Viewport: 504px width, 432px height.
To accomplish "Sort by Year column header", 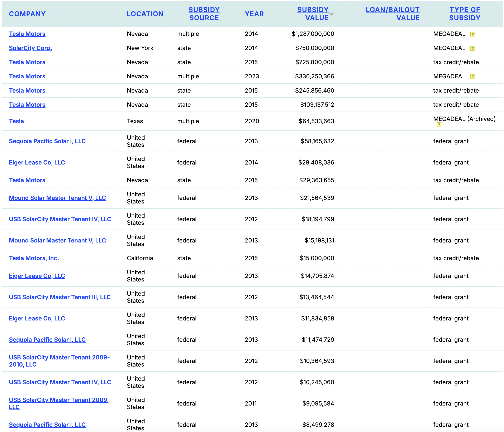I will (254, 14).
